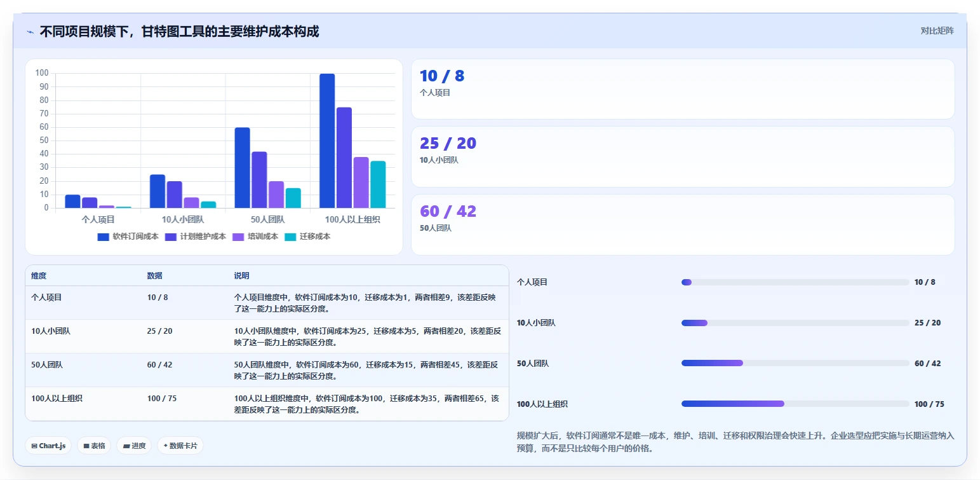This screenshot has height=480, width=980.
Task: Select the 进度 tag chip
Action: 134,446
